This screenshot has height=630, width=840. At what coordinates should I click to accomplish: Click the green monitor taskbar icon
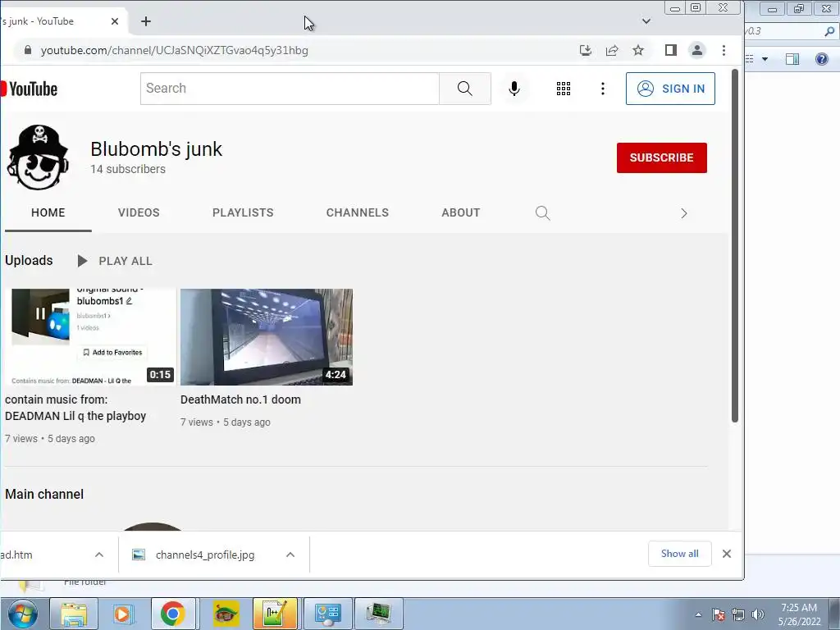click(379, 614)
